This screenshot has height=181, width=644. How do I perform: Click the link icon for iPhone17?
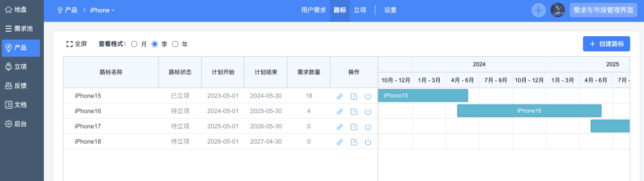(x=340, y=127)
